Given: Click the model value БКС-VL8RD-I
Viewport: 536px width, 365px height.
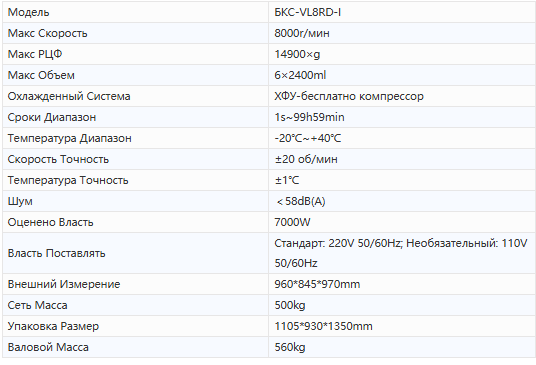Looking at the screenshot, I should pos(308,12).
